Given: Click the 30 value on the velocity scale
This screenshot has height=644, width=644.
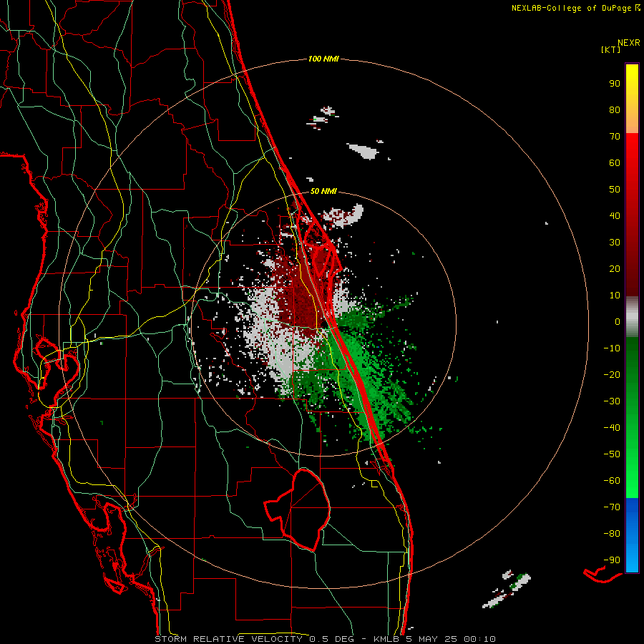Looking at the screenshot, I should (615, 243).
